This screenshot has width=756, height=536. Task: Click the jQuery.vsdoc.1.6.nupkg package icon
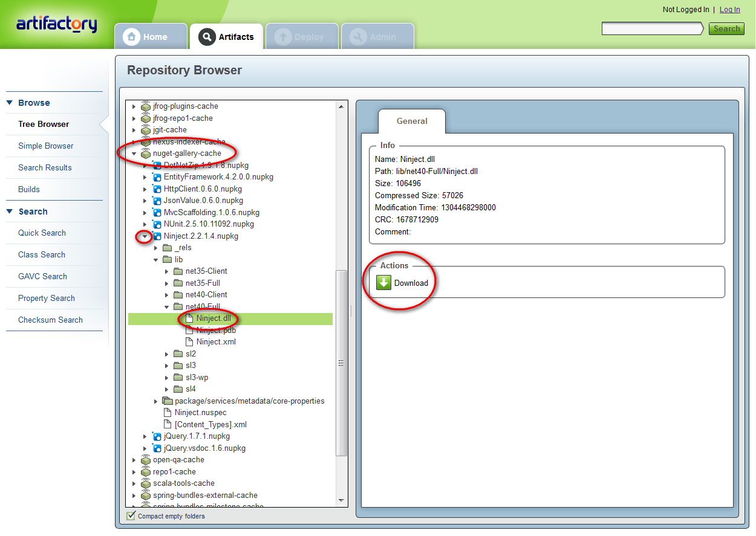[x=157, y=448]
